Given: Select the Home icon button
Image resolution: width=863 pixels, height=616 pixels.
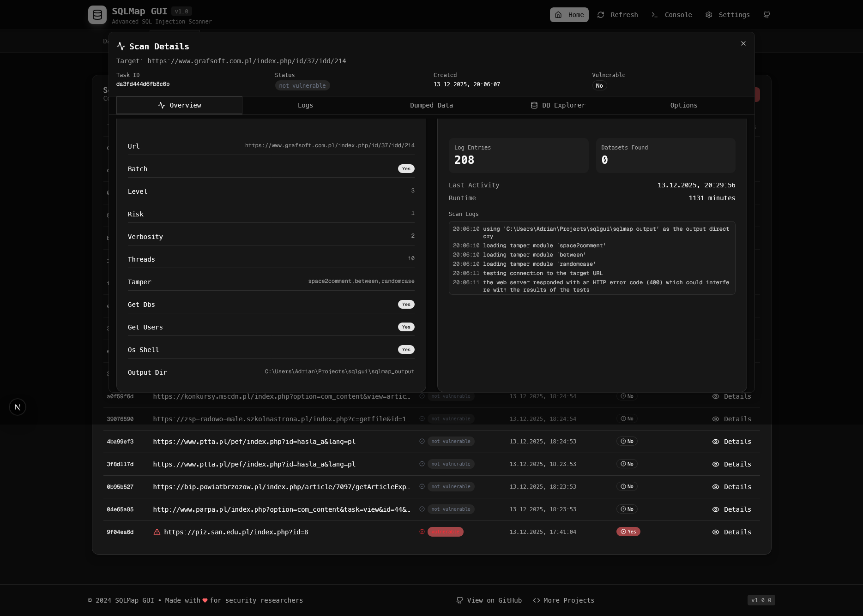Looking at the screenshot, I should tap(558, 15).
